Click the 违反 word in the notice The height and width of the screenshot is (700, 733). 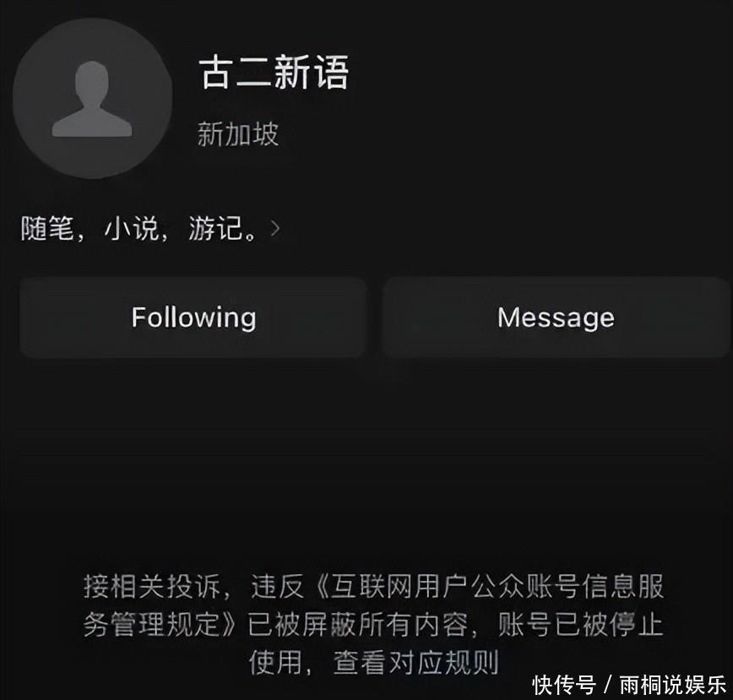[x=277, y=587]
